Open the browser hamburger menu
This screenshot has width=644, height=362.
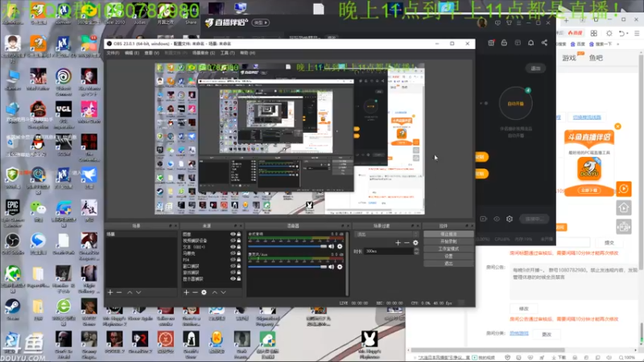coord(637,33)
